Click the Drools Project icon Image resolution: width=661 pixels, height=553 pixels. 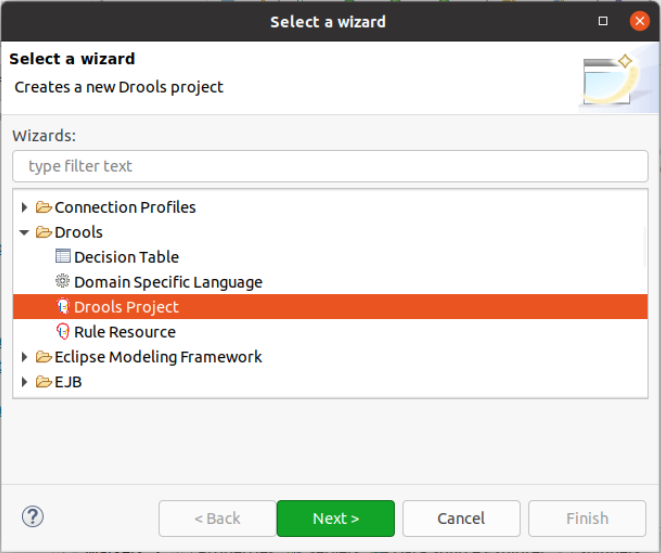(63, 307)
